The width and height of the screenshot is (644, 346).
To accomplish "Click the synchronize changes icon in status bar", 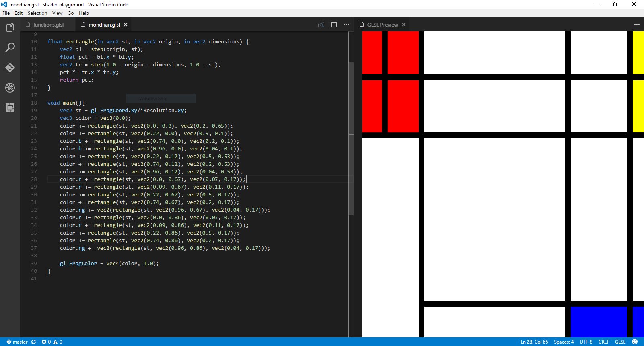I will [x=34, y=342].
